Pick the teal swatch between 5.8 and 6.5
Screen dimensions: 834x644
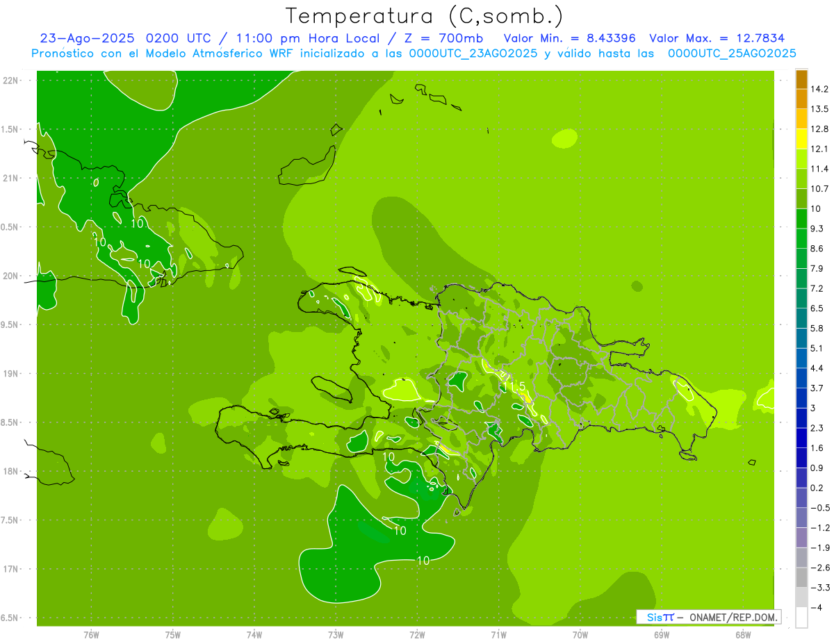pyautogui.click(x=801, y=318)
